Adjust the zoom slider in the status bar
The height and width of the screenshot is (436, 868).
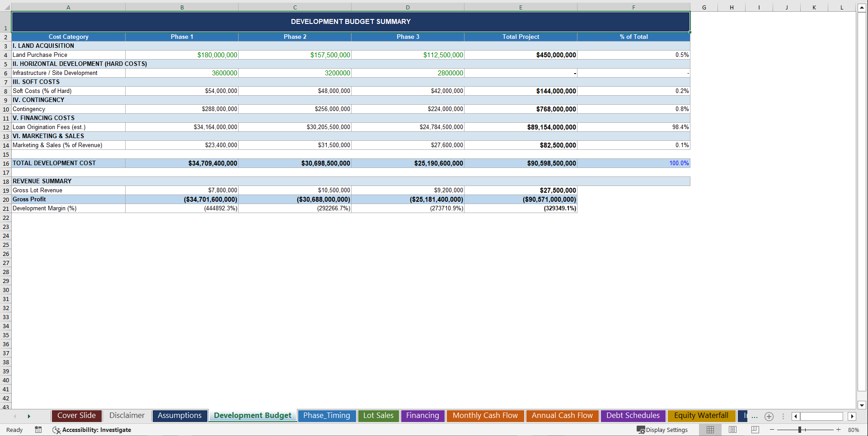tap(800, 430)
